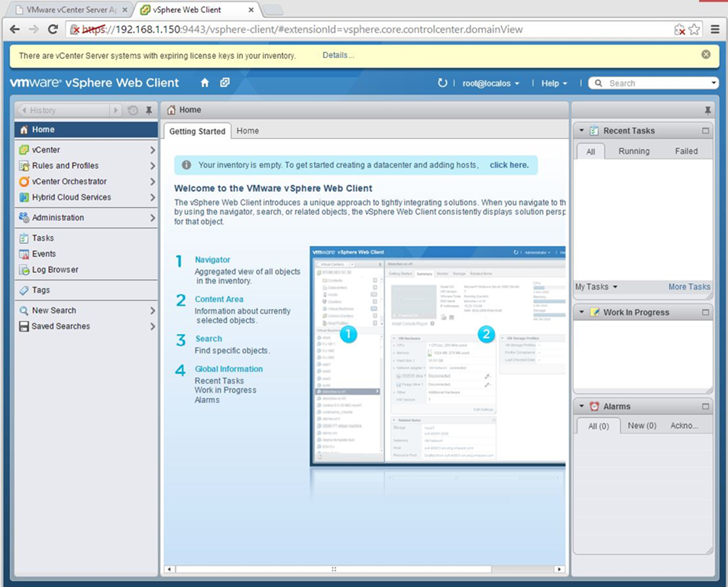
Task: Go back with the browser back arrow
Action: pyautogui.click(x=15, y=29)
